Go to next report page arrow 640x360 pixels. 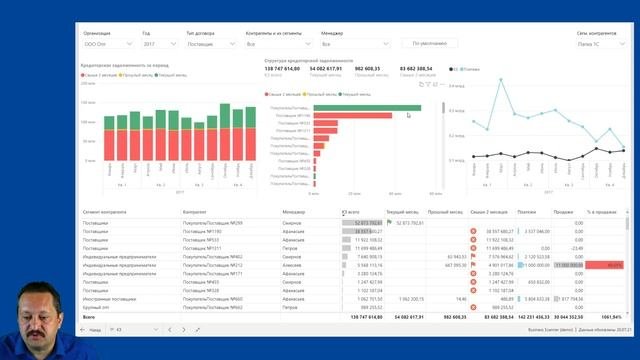tap(184, 330)
